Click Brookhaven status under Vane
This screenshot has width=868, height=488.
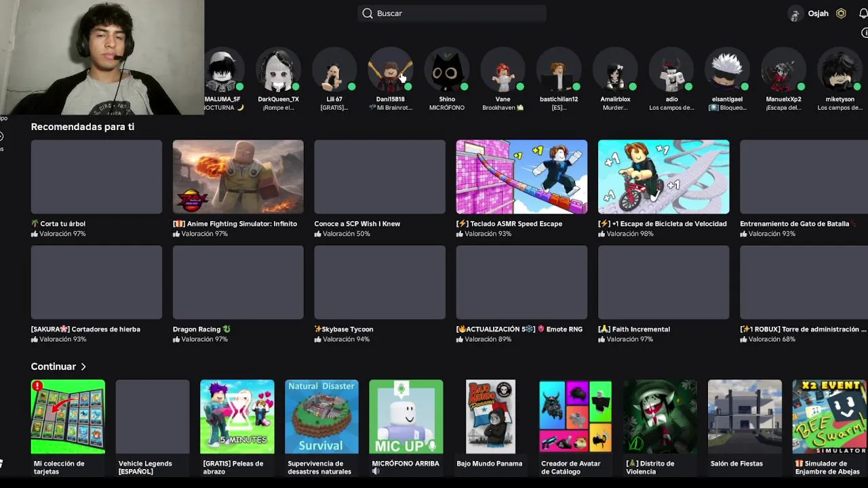502,108
